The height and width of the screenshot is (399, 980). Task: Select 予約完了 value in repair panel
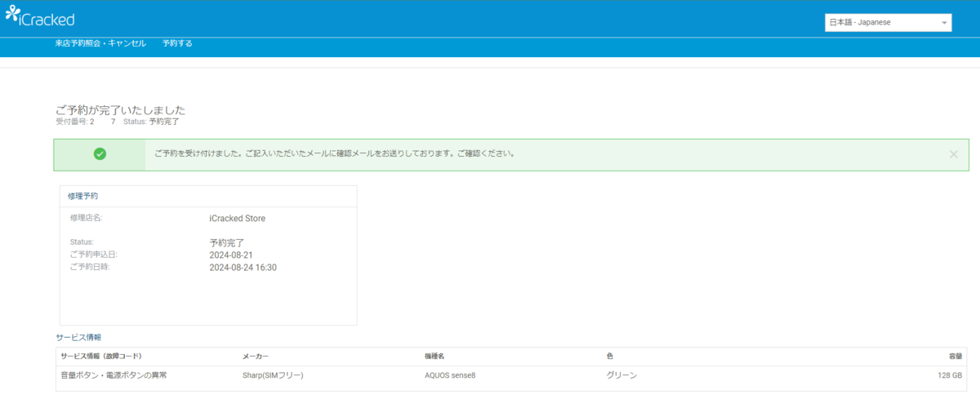(227, 242)
